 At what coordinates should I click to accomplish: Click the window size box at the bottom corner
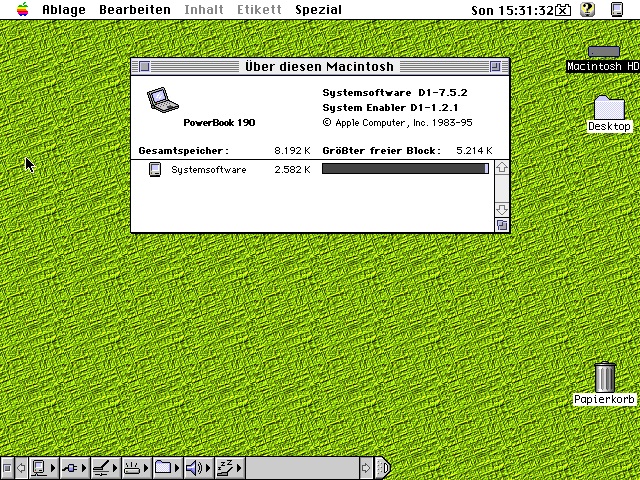coord(502,225)
